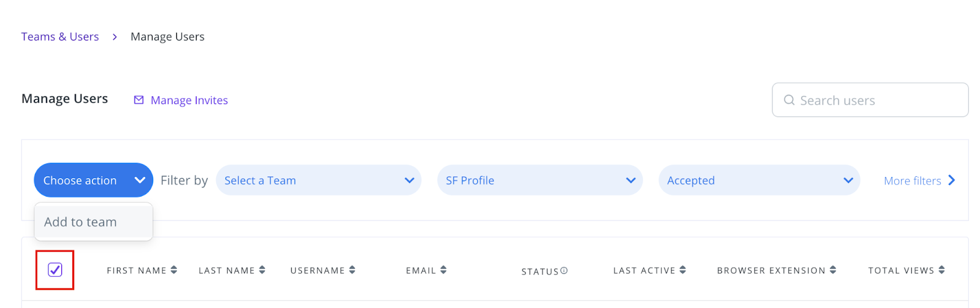The width and height of the screenshot is (980, 308).
Task: Open the Select a Team dropdown
Action: [x=318, y=180]
